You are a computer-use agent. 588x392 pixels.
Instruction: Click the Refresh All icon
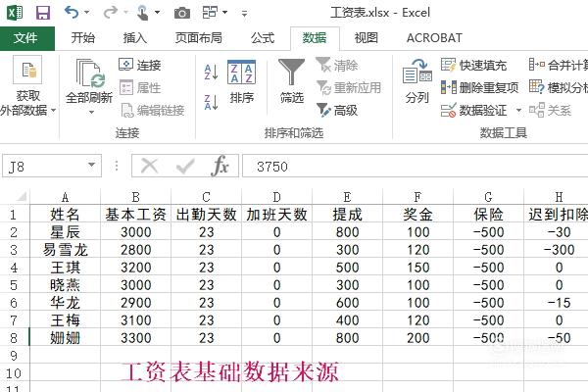click(x=90, y=73)
